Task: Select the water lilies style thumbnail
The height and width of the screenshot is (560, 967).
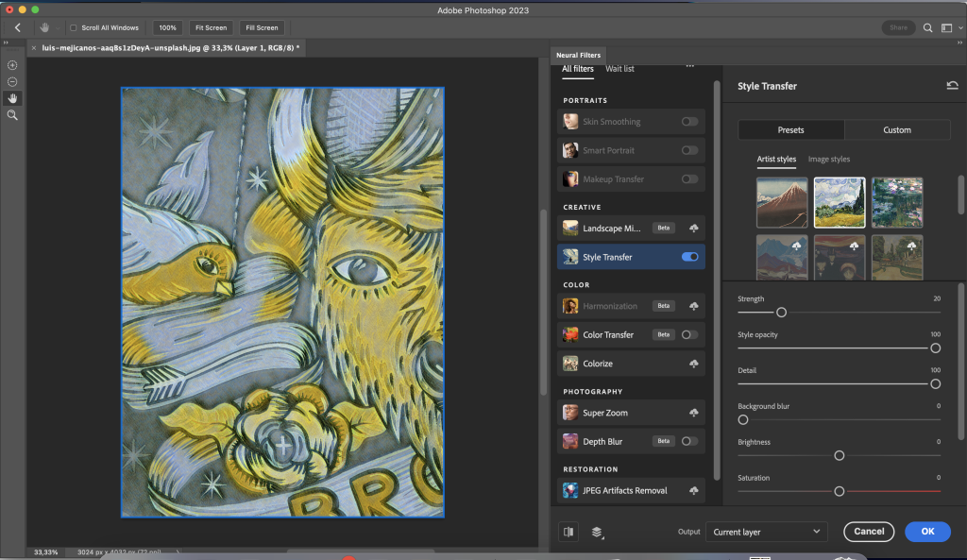Action: (897, 203)
